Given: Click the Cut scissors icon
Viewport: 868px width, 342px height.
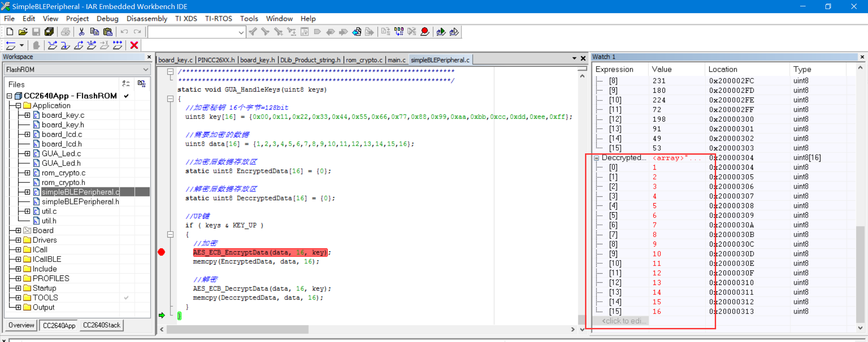Looking at the screenshot, I should click(81, 32).
